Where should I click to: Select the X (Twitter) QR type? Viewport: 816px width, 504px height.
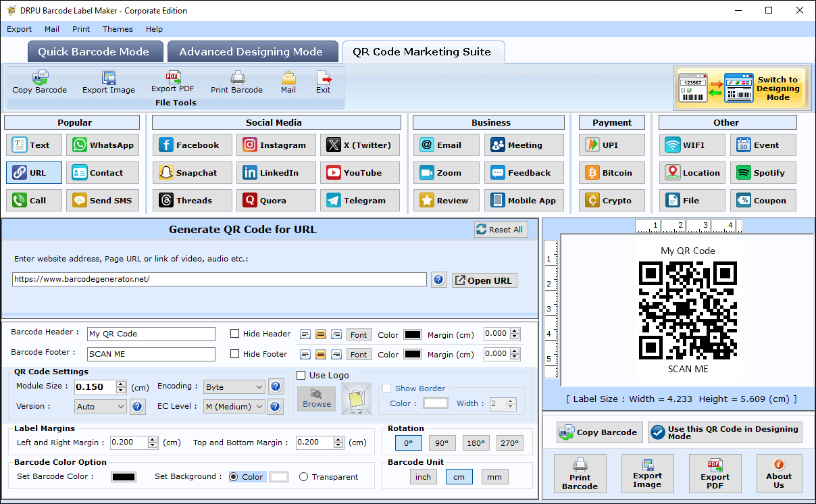[x=360, y=145]
